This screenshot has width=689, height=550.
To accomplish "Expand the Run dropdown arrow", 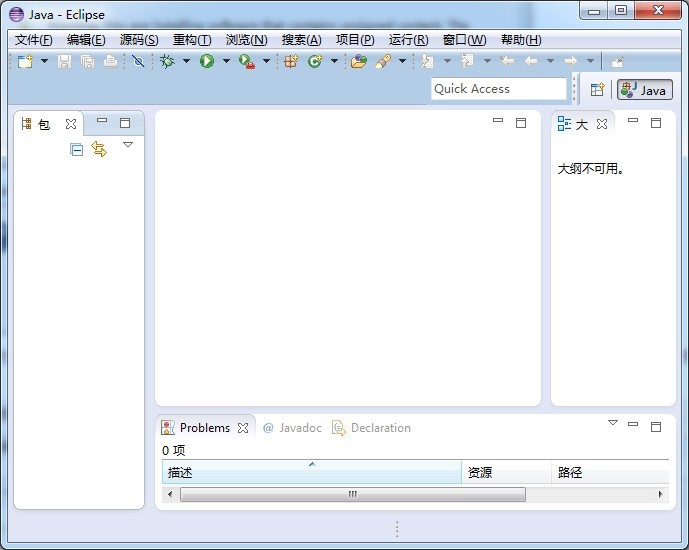I will 226,61.
